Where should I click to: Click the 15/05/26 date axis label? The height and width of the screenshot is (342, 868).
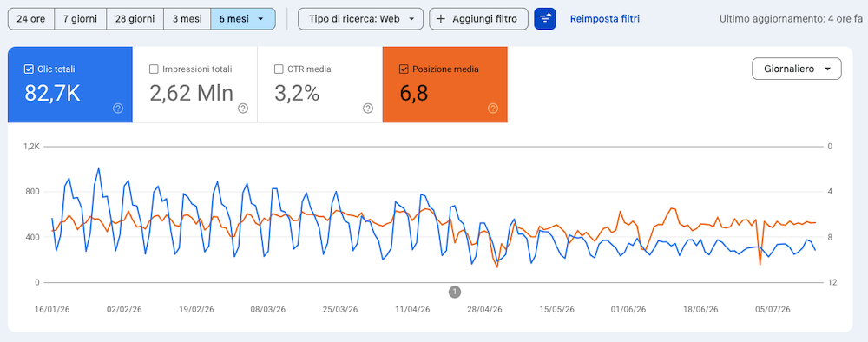click(x=557, y=309)
